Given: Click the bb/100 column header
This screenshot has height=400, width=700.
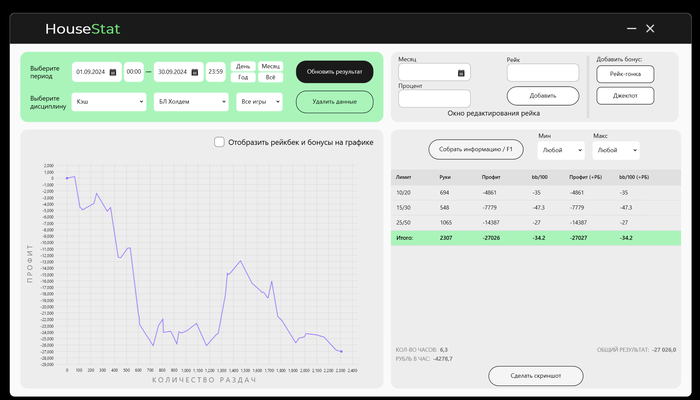Looking at the screenshot, I should (x=540, y=177).
